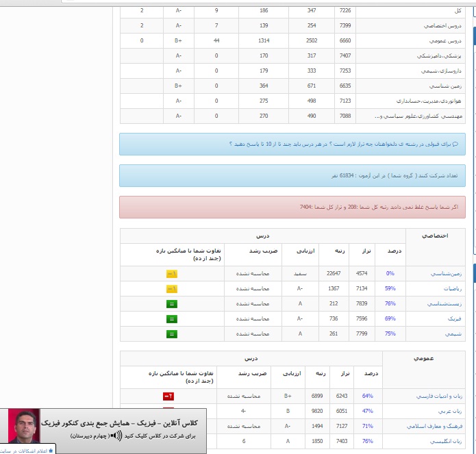Viewport: 476px width, 454px height.
Task: Click green equals badge in زیست‌شناسی row
Action: (171, 304)
